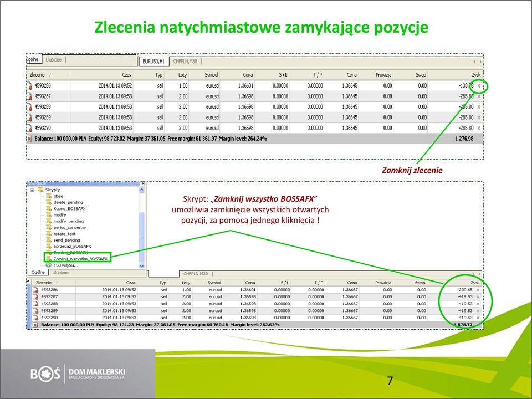Close the Navigator panel

143,183
